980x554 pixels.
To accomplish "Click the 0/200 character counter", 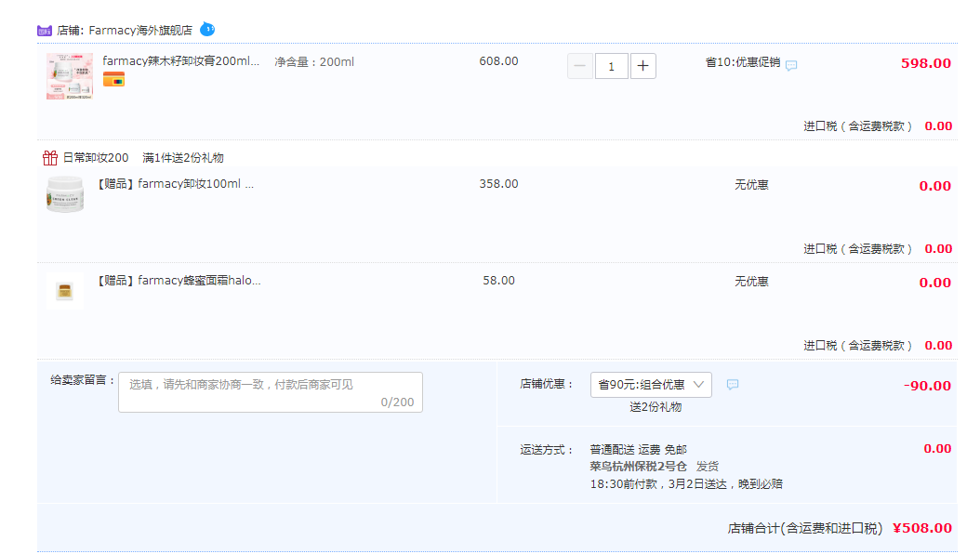I will point(398,402).
